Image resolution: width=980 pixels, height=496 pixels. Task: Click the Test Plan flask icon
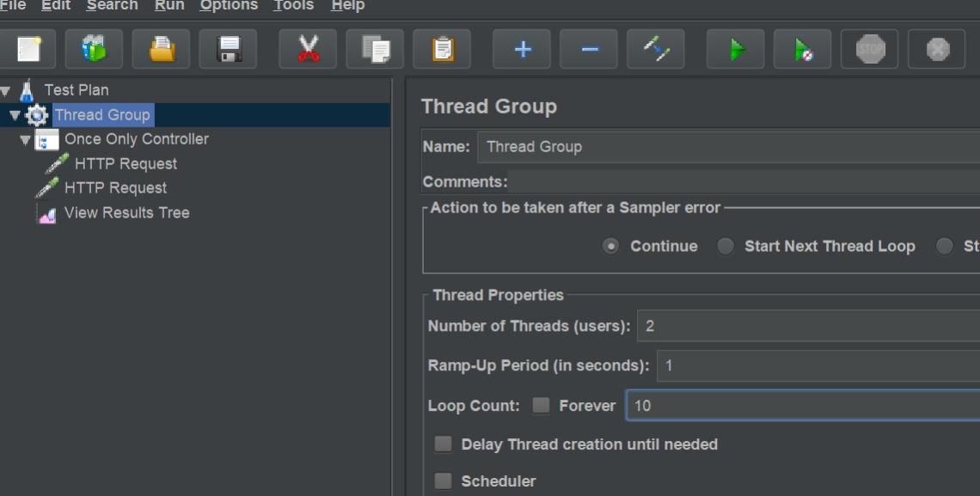[x=27, y=90]
